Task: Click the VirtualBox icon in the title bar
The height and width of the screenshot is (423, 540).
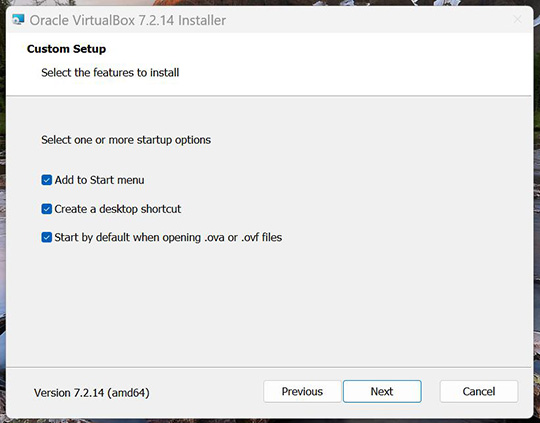Action: tap(18, 20)
